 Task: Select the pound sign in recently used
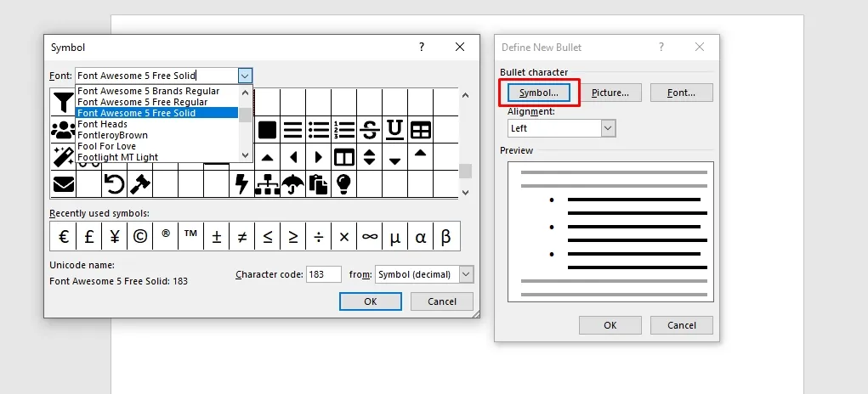click(x=88, y=237)
